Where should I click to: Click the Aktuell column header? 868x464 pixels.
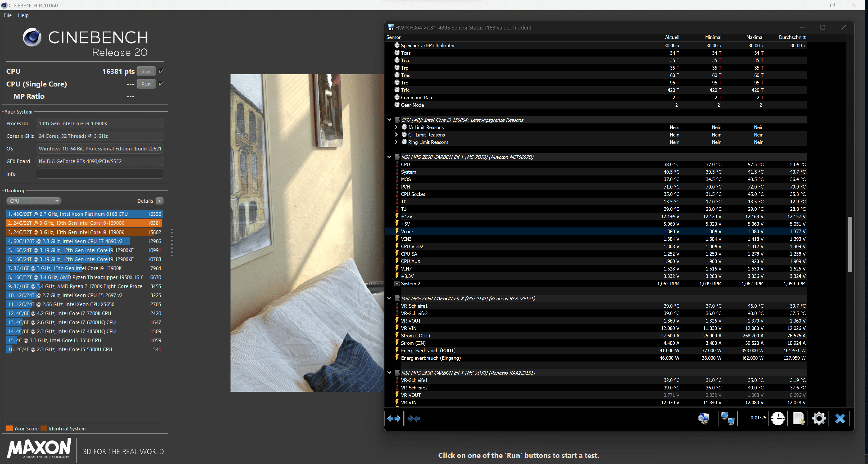[x=672, y=37]
